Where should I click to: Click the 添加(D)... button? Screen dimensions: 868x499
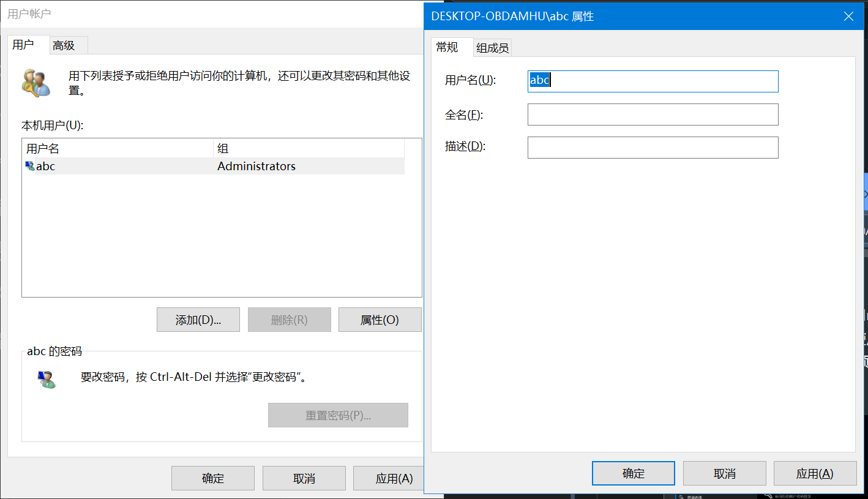point(198,320)
